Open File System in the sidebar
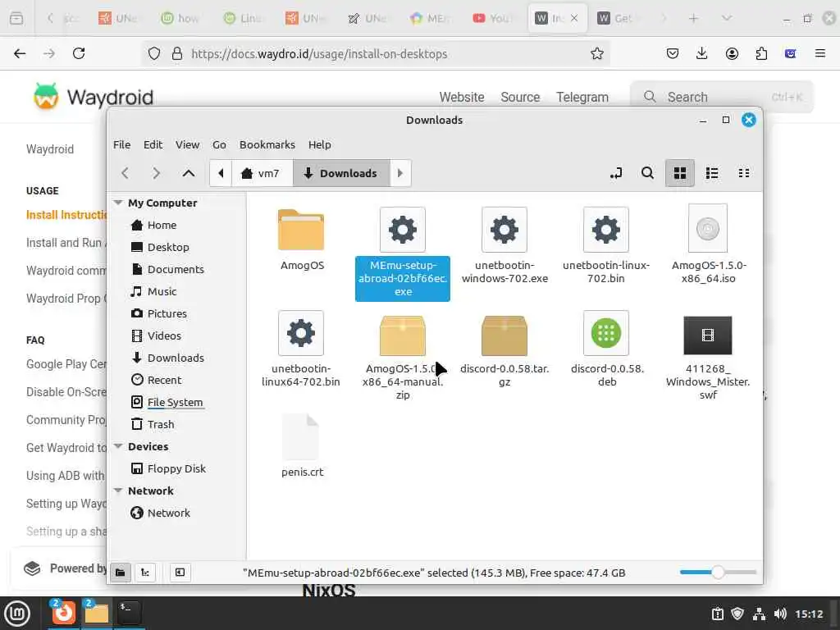840x630 pixels. (x=175, y=402)
